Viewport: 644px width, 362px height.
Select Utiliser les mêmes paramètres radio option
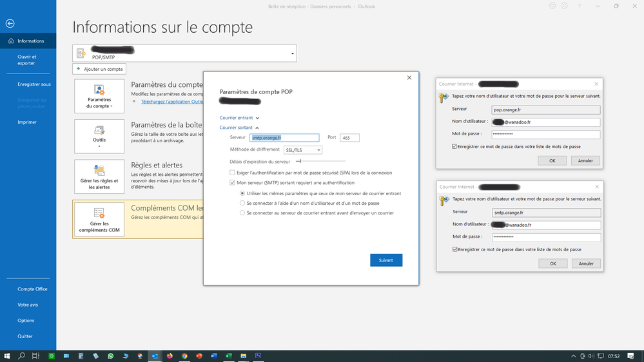pos(242,193)
